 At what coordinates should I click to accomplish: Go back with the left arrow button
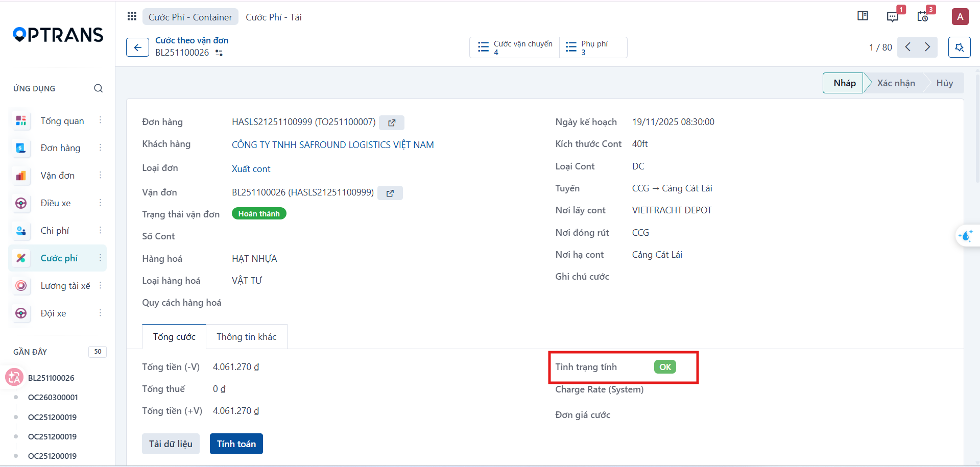pyautogui.click(x=137, y=47)
